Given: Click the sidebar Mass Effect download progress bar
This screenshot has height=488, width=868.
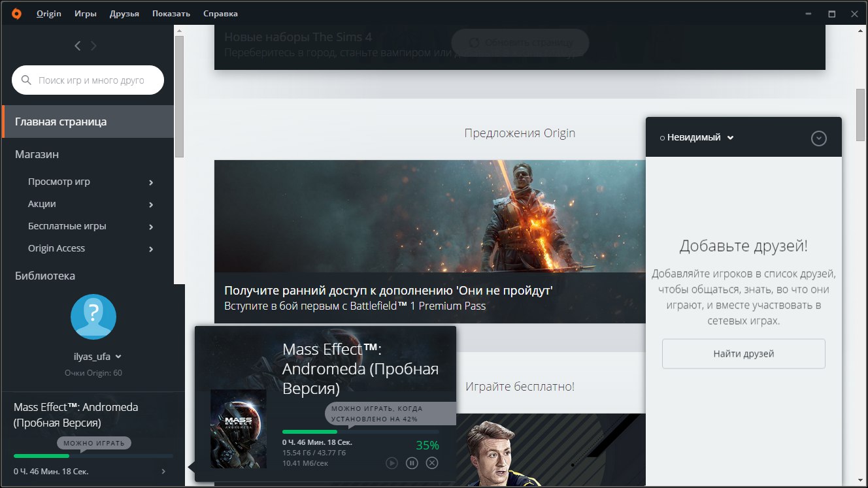Looking at the screenshot, I should pyautogui.click(x=93, y=455).
